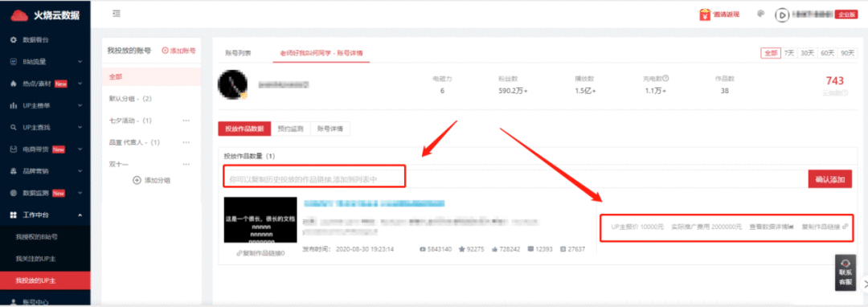868x307 pixels.
Task: Select the 7天 time range filter
Action: (x=789, y=53)
